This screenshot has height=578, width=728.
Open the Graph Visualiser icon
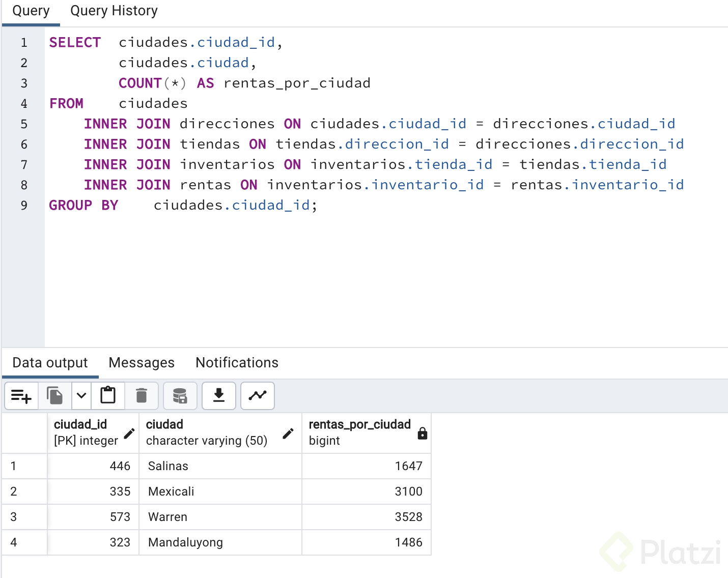click(258, 396)
